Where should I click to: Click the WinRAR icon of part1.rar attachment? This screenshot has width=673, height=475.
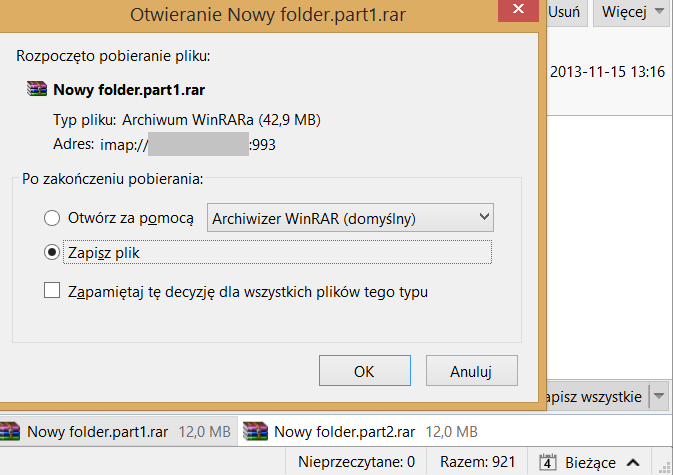tap(10, 431)
